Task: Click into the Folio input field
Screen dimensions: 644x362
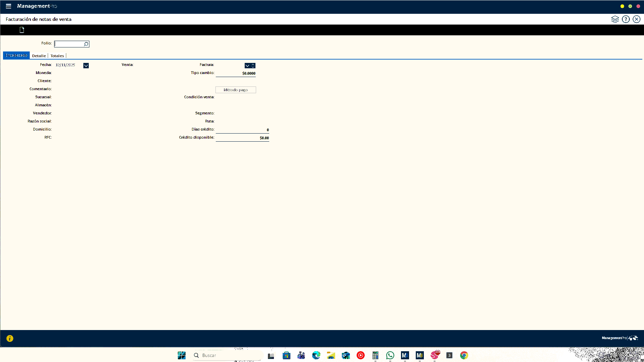Action: [x=69, y=44]
